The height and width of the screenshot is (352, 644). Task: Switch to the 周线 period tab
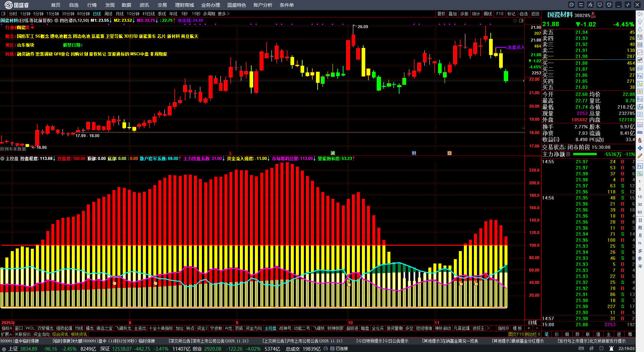pyautogui.click(x=108, y=14)
